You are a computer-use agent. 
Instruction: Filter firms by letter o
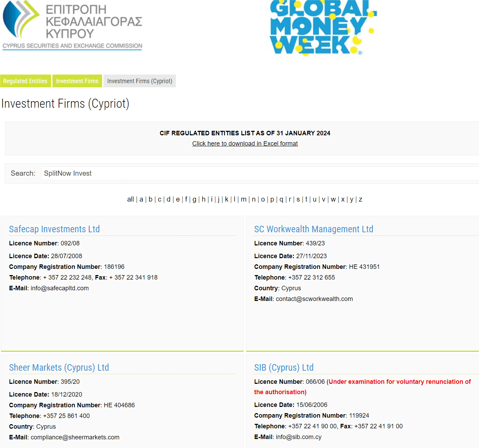click(263, 199)
